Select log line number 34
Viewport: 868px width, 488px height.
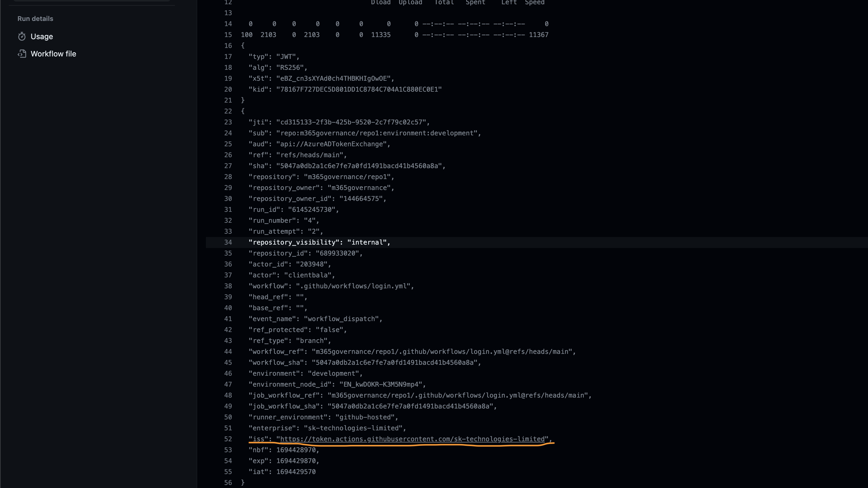[x=228, y=242]
